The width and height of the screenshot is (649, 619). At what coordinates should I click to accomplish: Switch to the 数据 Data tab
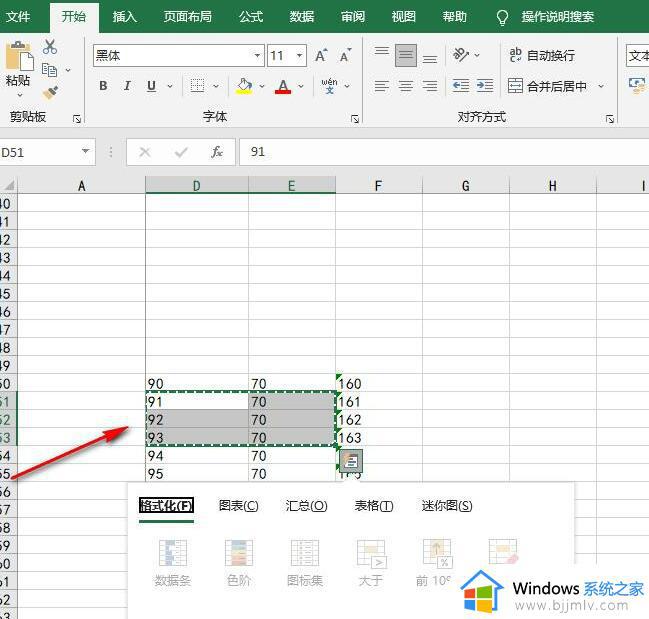(x=302, y=17)
